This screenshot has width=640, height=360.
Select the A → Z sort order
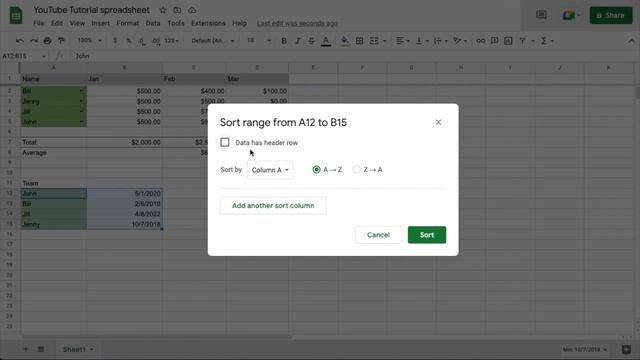pos(316,169)
